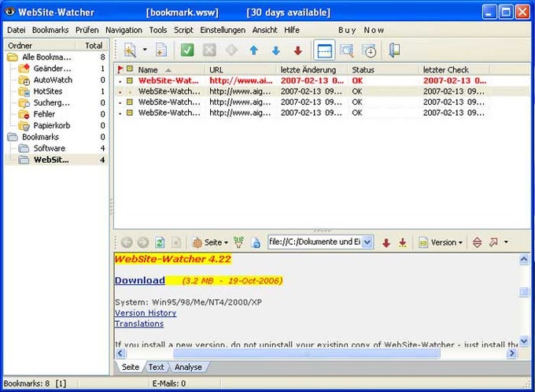Screen dimensions: 535x392
Task: Click the new bookmark wizard wand icon
Action: (130, 50)
